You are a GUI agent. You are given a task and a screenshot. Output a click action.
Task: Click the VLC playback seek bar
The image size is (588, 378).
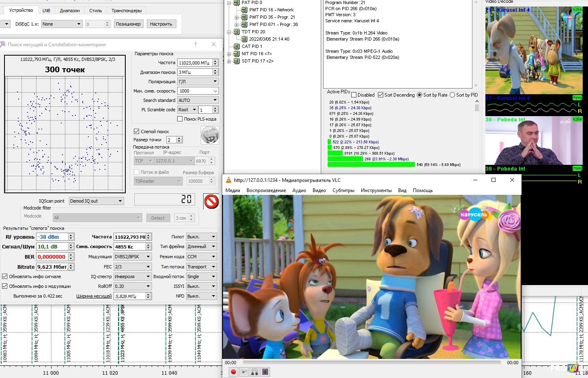coord(371,362)
